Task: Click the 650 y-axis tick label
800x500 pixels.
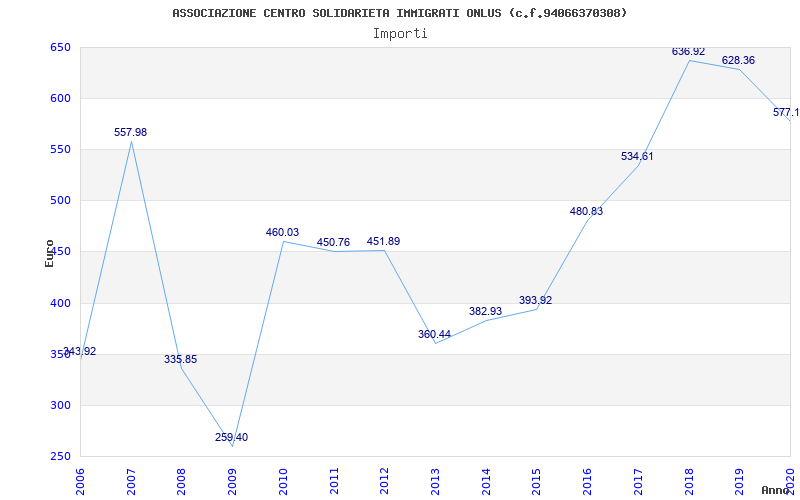Action: 60,47
